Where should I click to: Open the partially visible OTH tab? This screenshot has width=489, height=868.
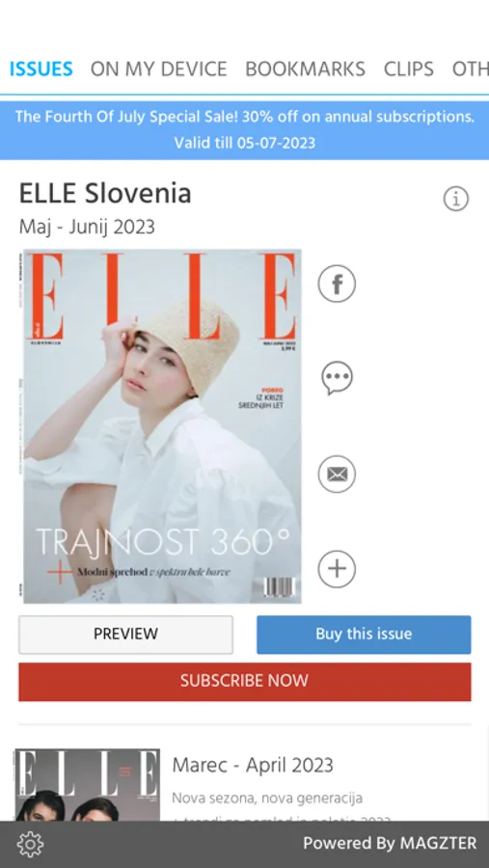(x=470, y=69)
